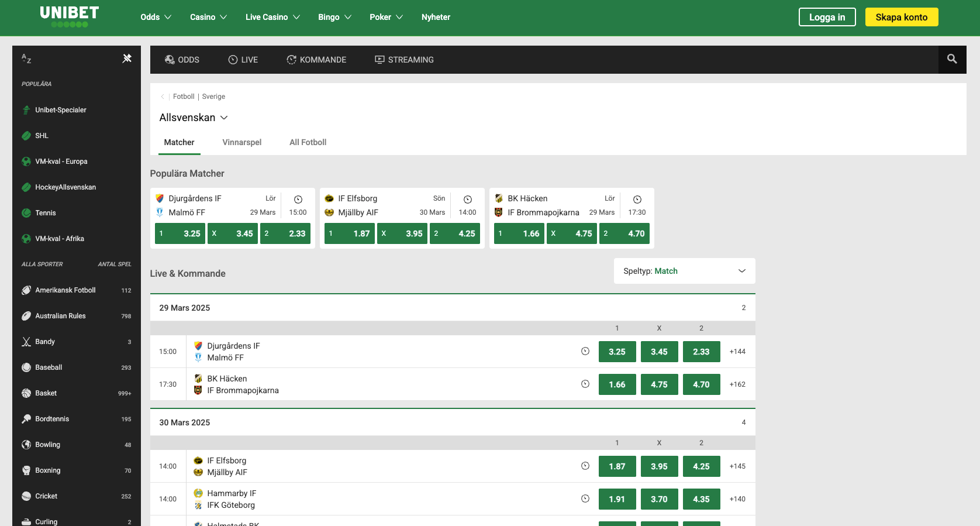Viewport: 980px width, 526px height.
Task: Click stats icon in Hammarby IF row
Action: click(x=585, y=499)
